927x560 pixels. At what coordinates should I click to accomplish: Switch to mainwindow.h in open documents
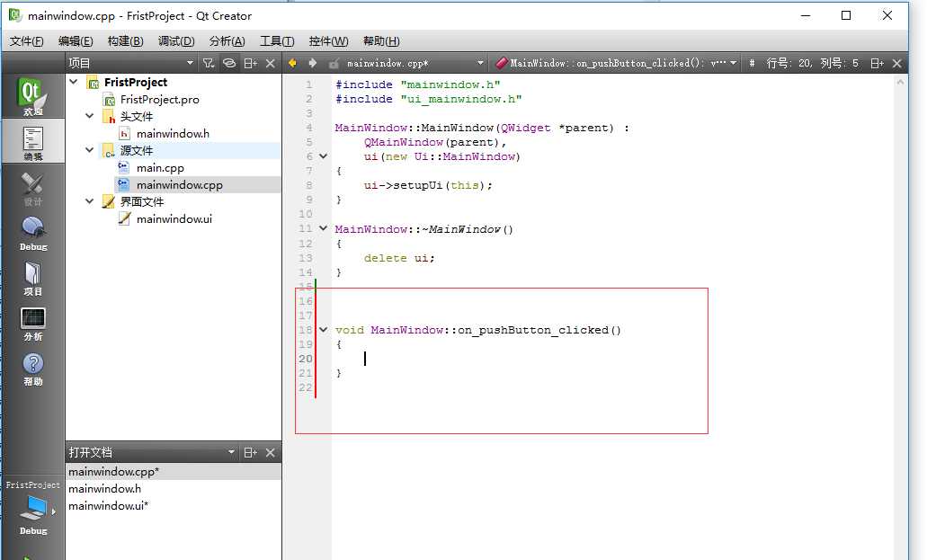pos(174,489)
